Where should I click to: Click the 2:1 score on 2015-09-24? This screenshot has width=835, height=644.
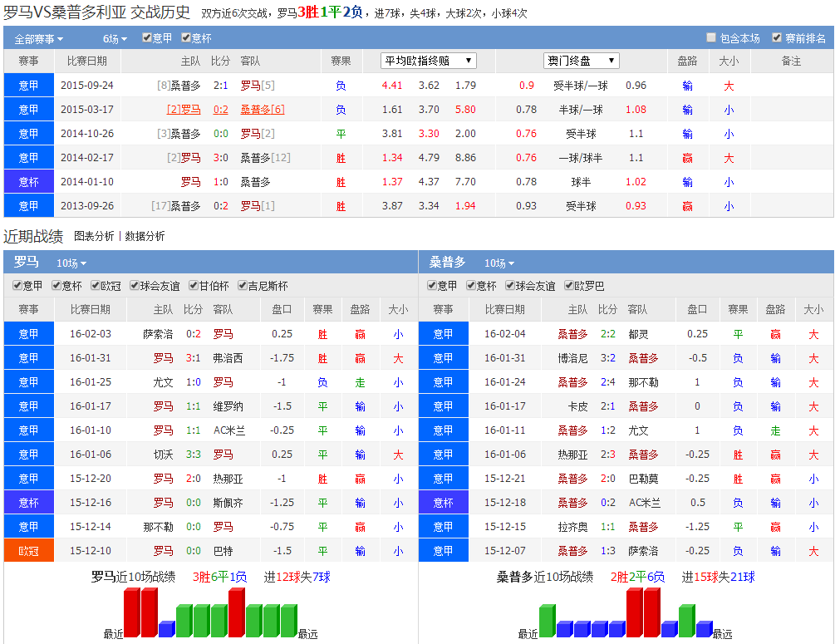(x=220, y=86)
